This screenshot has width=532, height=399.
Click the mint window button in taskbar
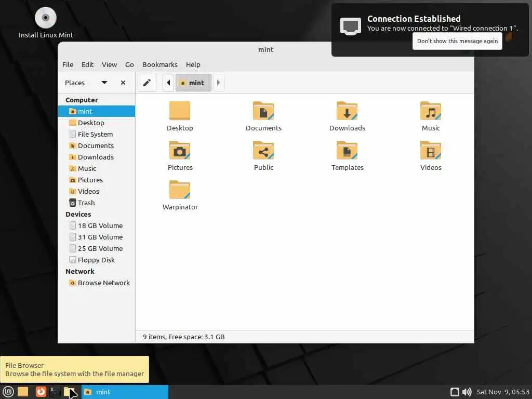[x=125, y=392]
